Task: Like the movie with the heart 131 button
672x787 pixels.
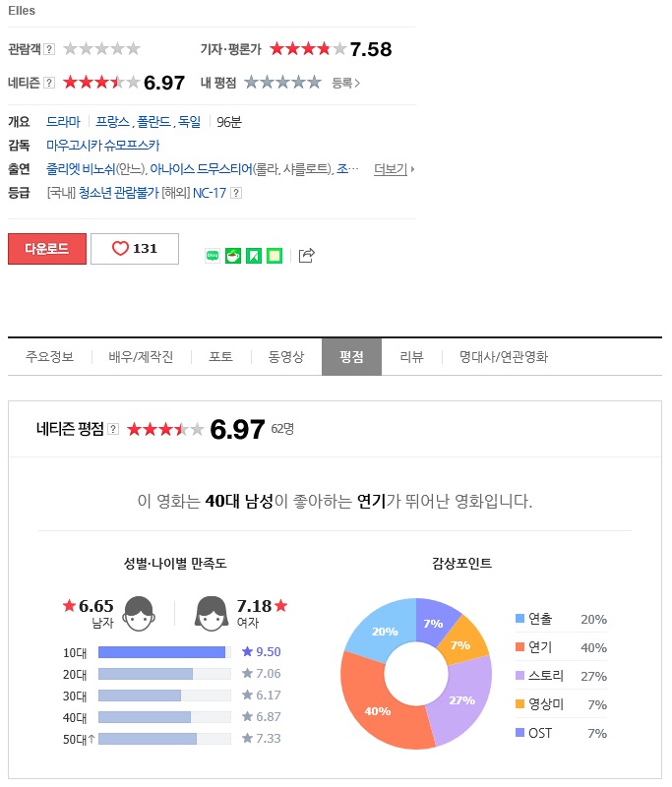Action: [x=135, y=249]
